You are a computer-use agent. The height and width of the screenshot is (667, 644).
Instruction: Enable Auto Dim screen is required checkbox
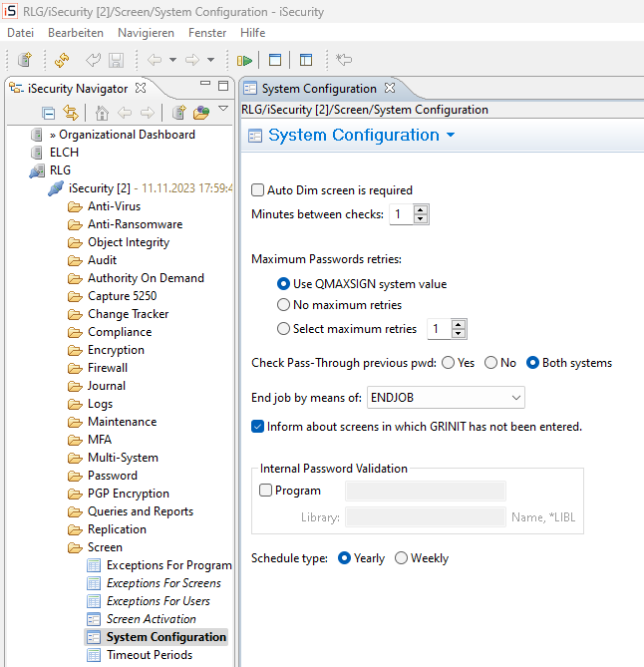(x=257, y=190)
